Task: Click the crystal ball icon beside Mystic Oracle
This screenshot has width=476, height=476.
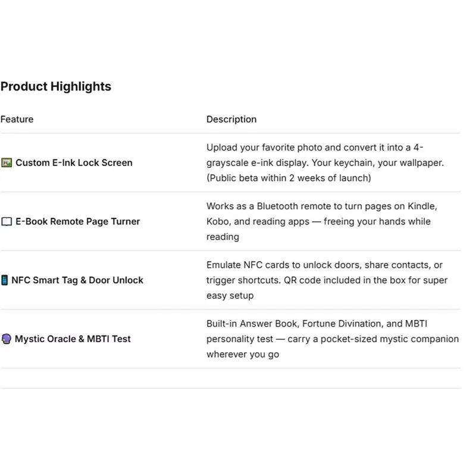Action: click(6, 339)
